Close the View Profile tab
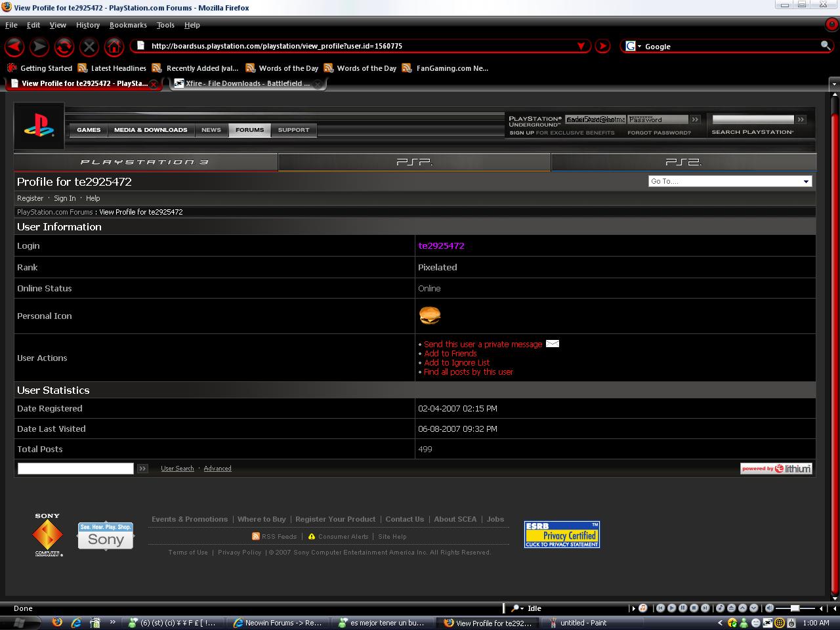The height and width of the screenshot is (630, 840). click(x=154, y=84)
